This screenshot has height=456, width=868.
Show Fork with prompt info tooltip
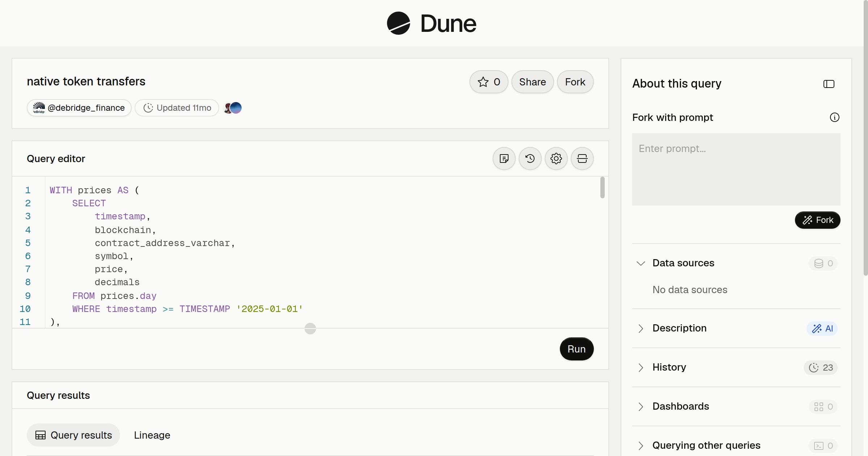834,117
